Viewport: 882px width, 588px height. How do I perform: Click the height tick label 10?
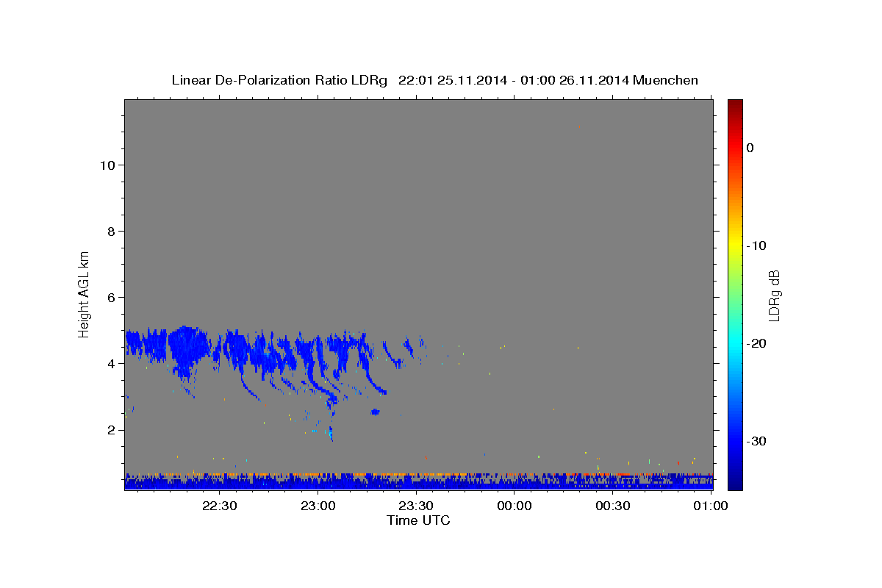tap(108, 165)
